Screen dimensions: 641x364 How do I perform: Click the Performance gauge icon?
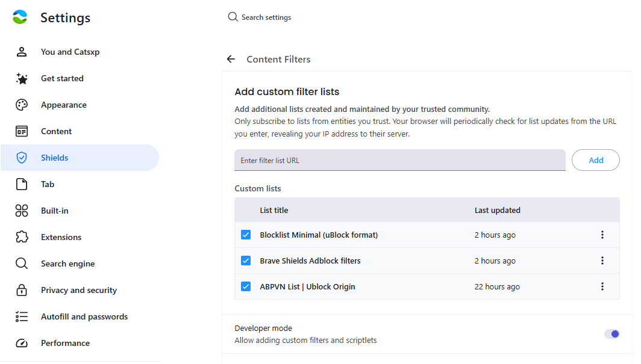22,343
